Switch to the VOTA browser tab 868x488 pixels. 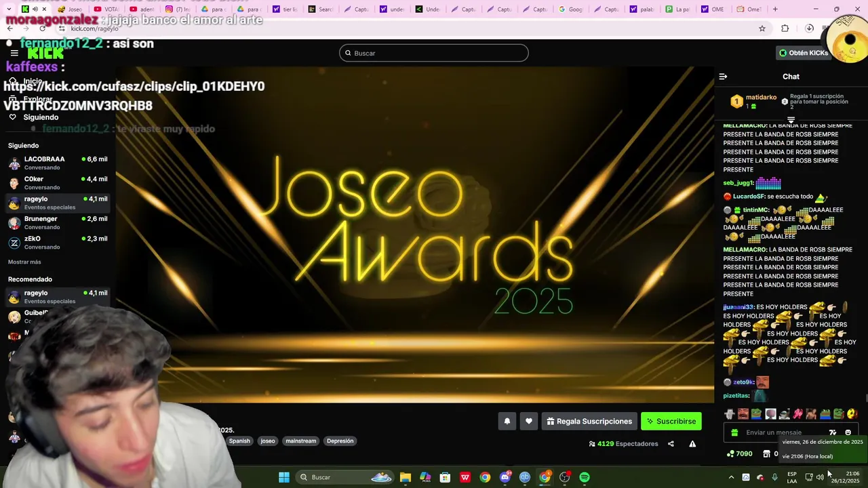(x=106, y=9)
